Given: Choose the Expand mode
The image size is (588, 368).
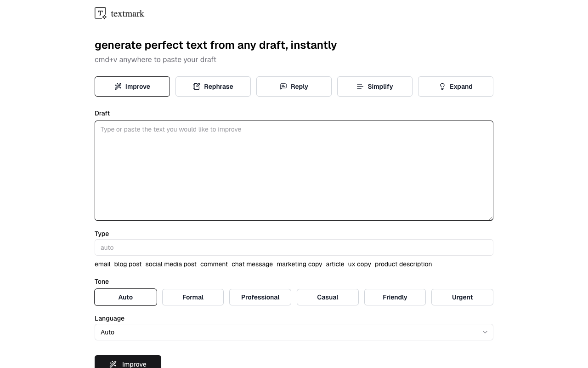Looking at the screenshot, I should (x=456, y=86).
